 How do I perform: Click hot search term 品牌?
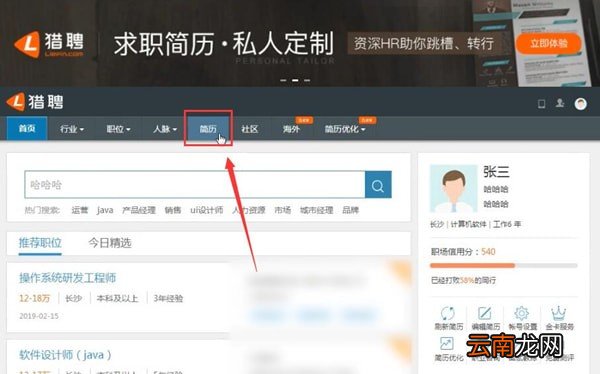[x=350, y=210]
